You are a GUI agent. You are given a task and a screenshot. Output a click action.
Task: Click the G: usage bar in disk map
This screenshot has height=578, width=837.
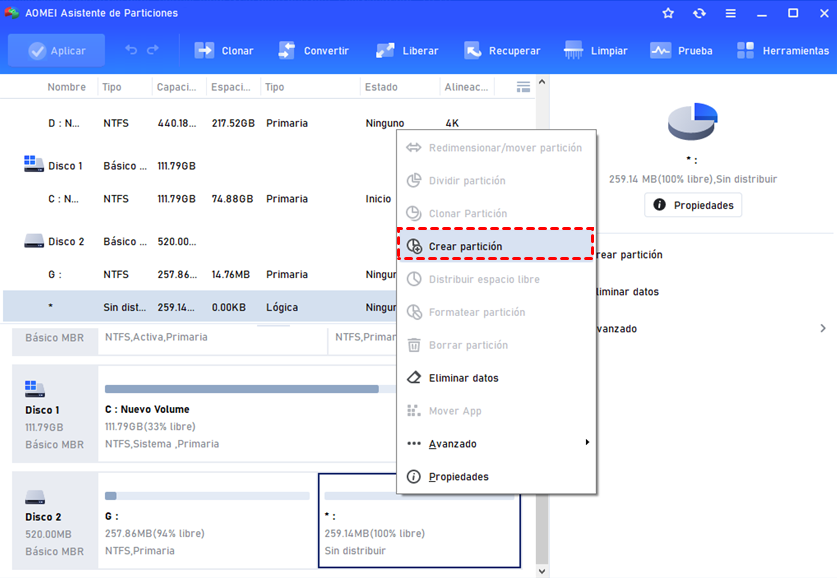coord(207,496)
